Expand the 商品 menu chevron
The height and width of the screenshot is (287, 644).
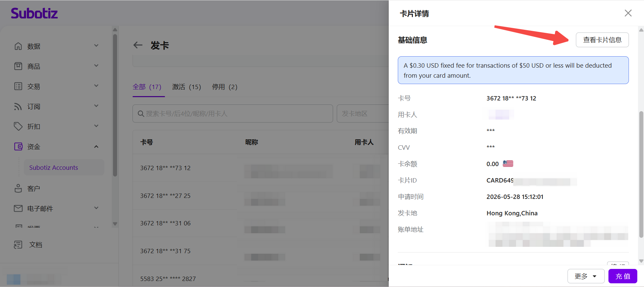[x=96, y=66]
